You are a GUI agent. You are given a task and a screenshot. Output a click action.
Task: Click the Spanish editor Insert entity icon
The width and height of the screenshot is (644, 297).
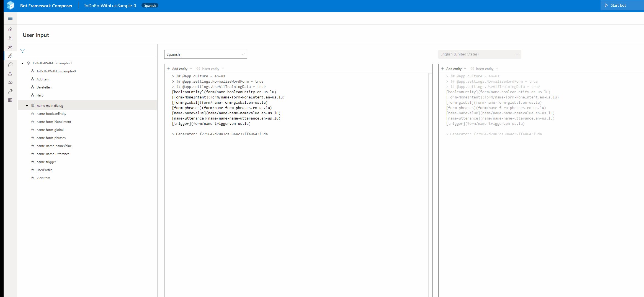(x=198, y=68)
